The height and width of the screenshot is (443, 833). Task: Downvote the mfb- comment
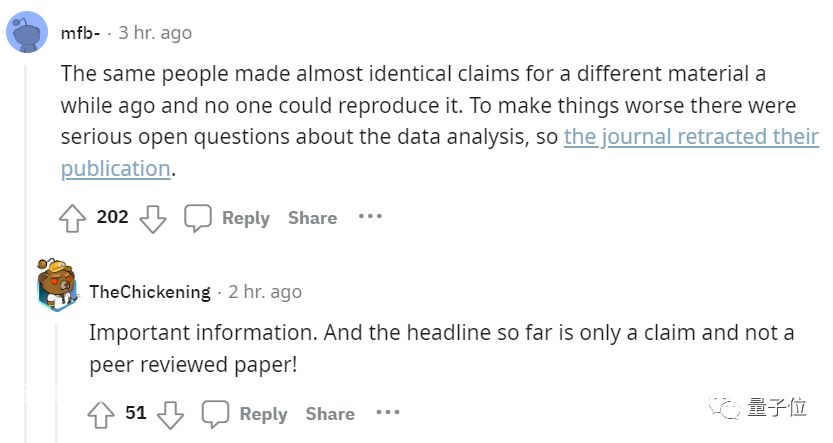pos(153,219)
